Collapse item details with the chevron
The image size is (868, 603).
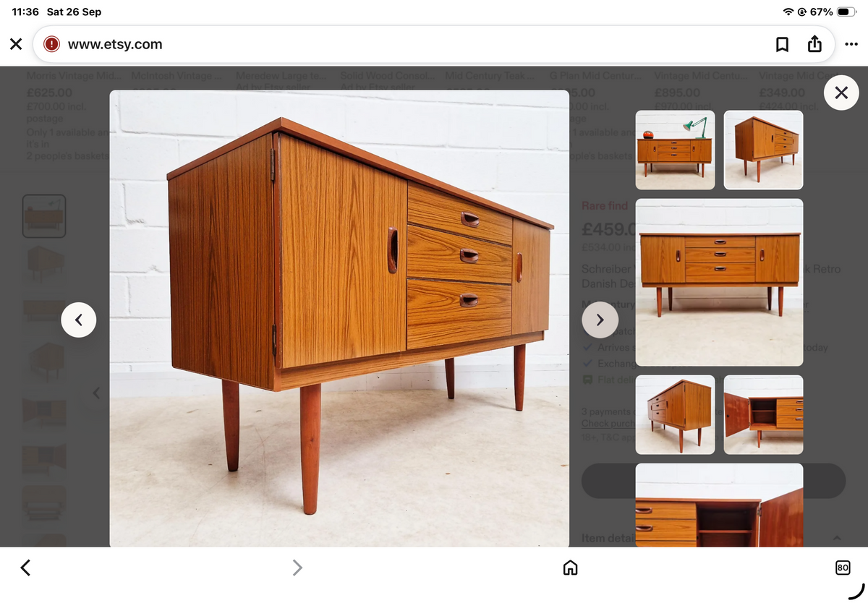point(837,538)
